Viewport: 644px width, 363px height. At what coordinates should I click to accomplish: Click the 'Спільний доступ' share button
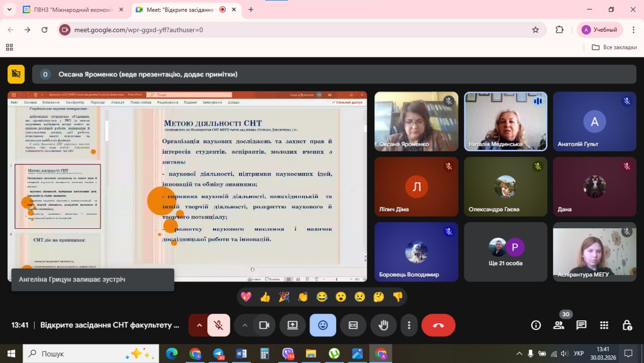click(347, 102)
